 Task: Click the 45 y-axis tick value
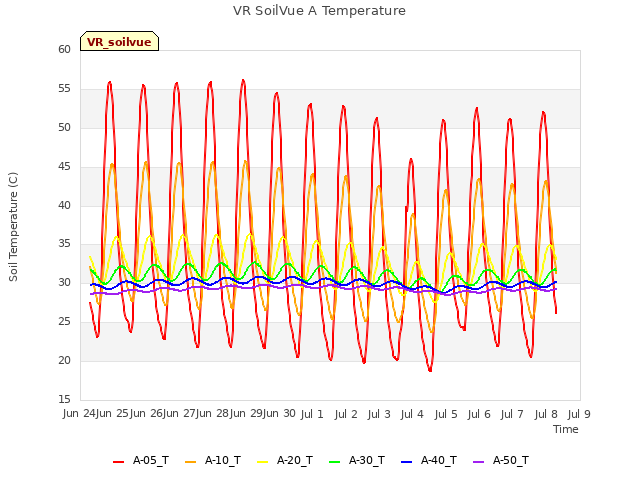point(64,167)
